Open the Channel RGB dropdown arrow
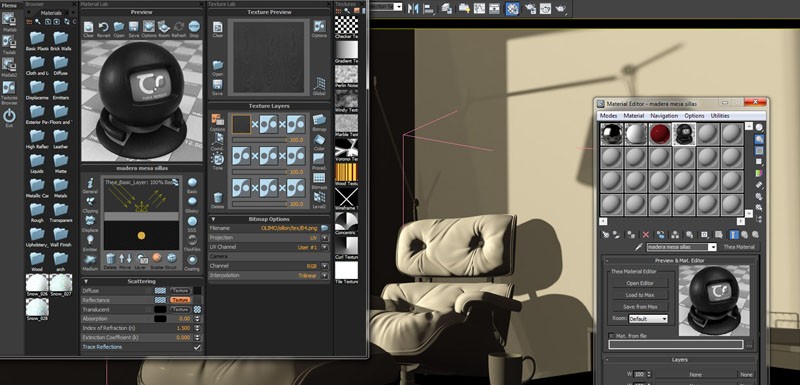The width and height of the screenshot is (800, 385). pos(324,266)
